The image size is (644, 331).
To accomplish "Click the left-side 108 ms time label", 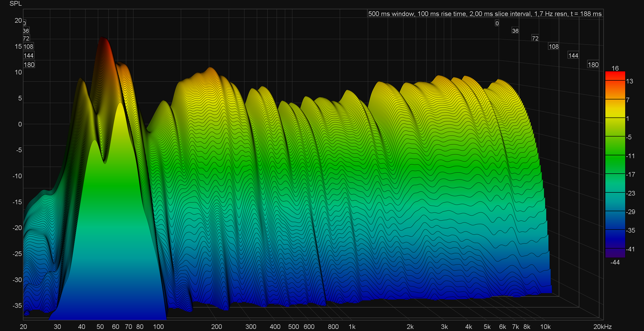I will pyautogui.click(x=28, y=46).
